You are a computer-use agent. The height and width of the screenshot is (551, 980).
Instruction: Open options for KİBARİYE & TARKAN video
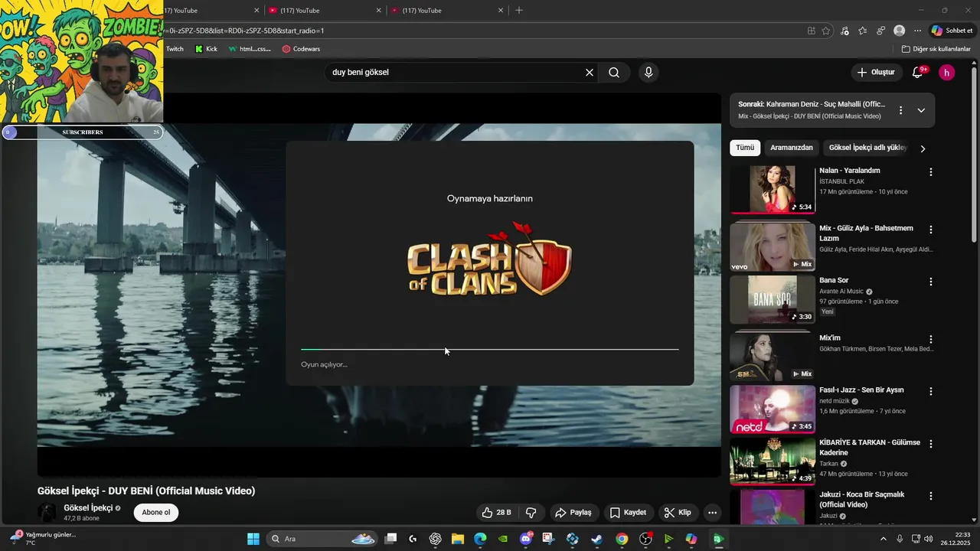pyautogui.click(x=931, y=444)
